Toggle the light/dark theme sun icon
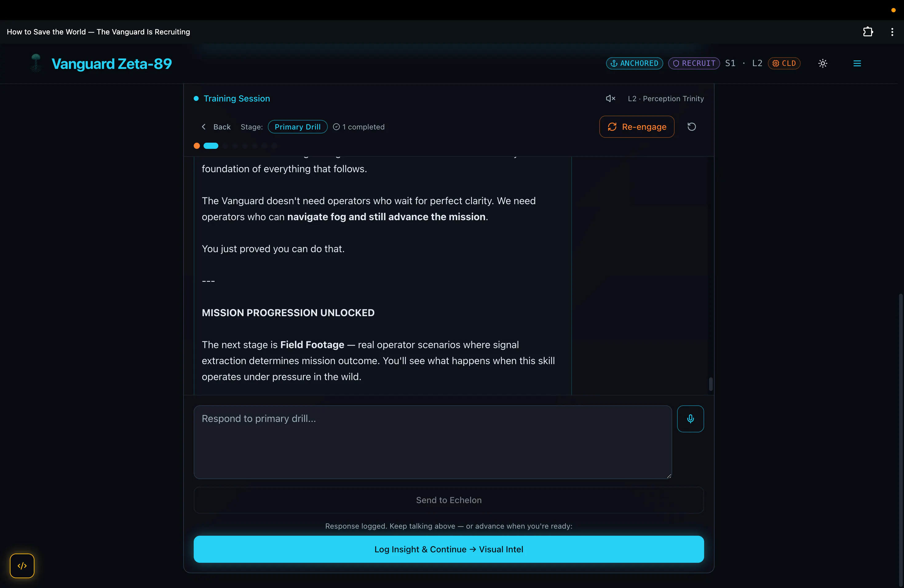 pos(823,63)
